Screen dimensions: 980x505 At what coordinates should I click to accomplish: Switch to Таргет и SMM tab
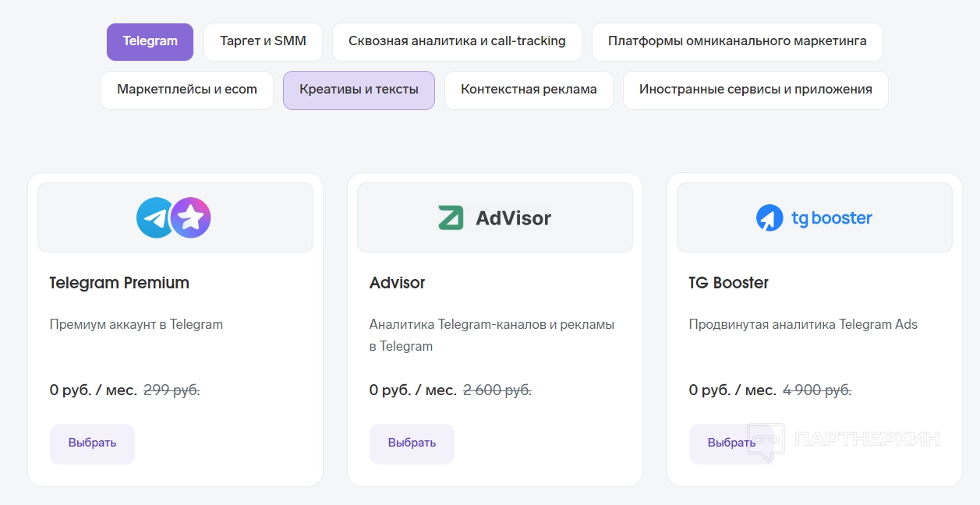[x=263, y=41]
